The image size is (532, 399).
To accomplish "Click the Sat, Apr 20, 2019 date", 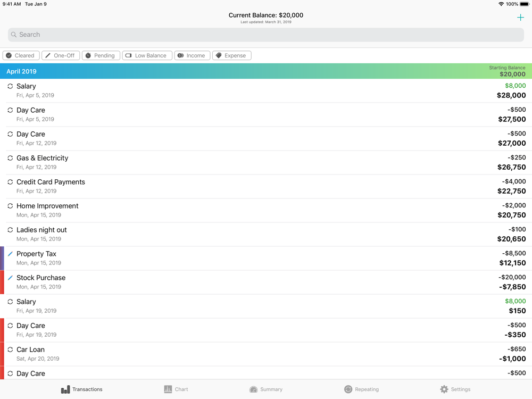I will point(38,359).
